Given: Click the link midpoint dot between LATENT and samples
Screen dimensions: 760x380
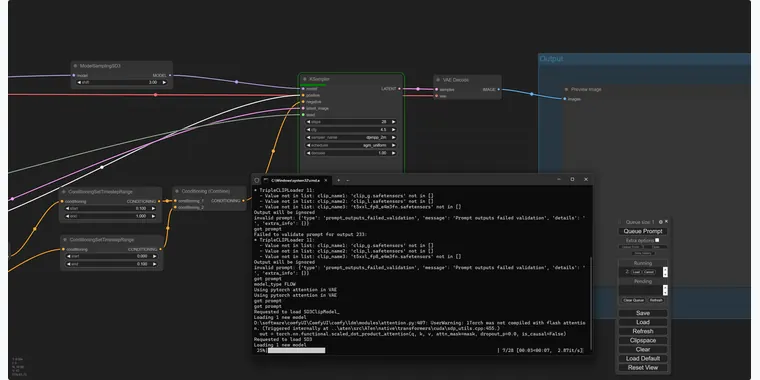Looking at the screenshot, I should (x=418, y=89).
